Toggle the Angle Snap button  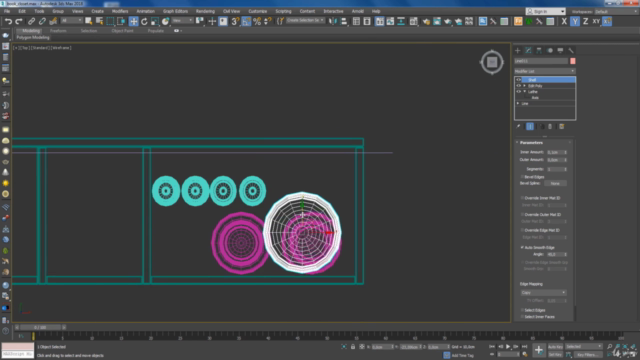click(x=246, y=21)
